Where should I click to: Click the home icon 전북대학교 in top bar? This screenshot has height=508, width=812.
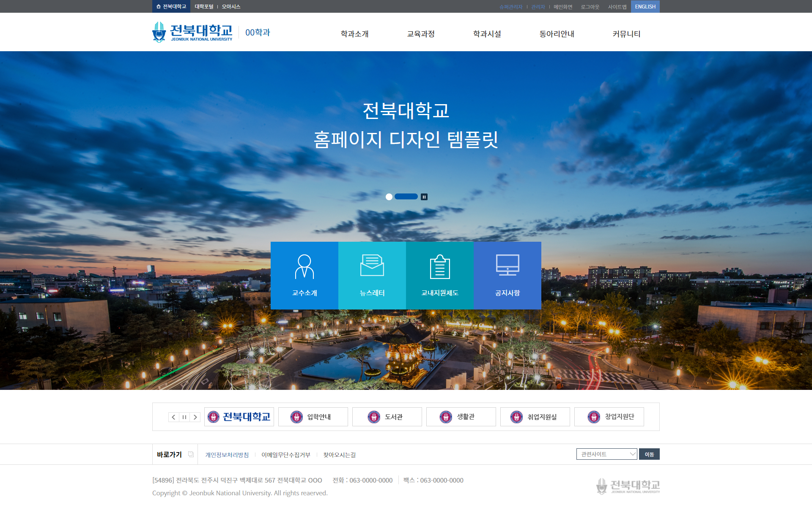pyautogui.click(x=171, y=6)
